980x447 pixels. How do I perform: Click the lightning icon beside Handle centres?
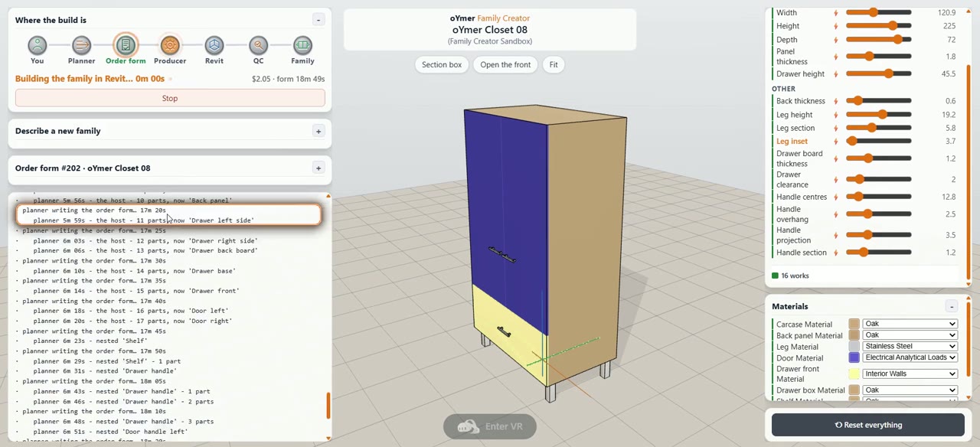pos(835,197)
